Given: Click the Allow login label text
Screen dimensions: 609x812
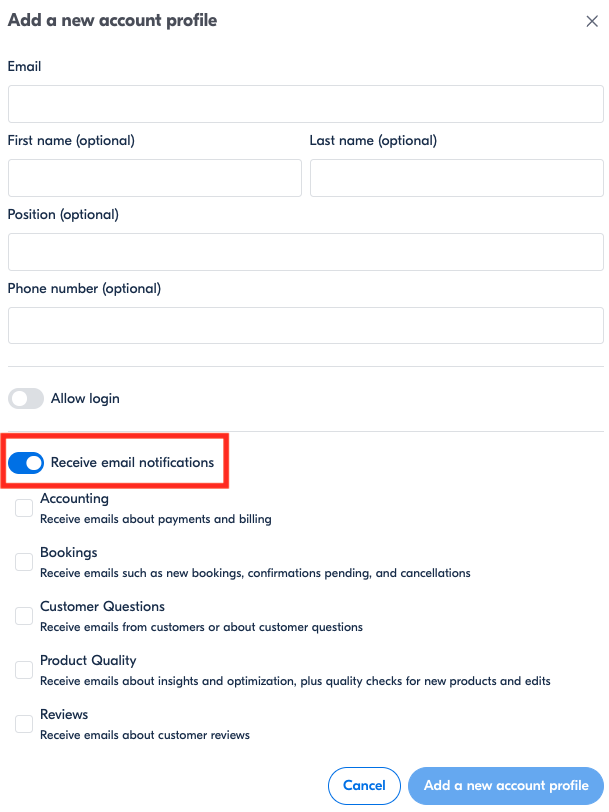Looking at the screenshot, I should (x=85, y=399).
